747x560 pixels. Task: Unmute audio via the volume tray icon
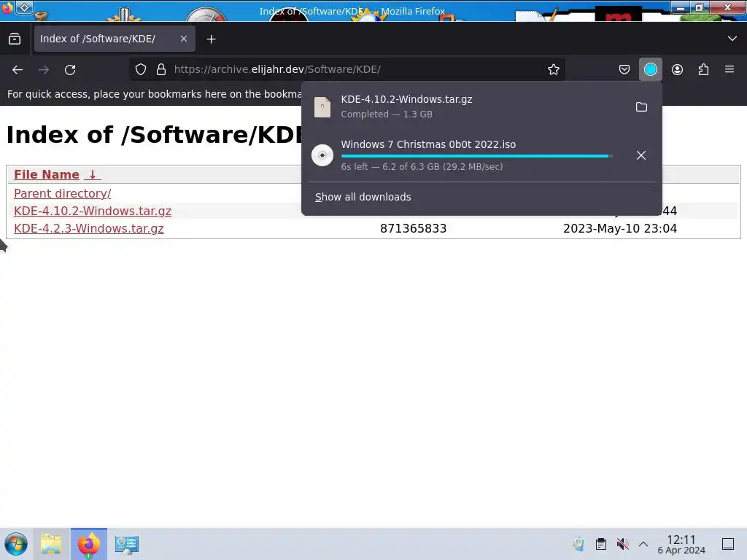[622, 544]
